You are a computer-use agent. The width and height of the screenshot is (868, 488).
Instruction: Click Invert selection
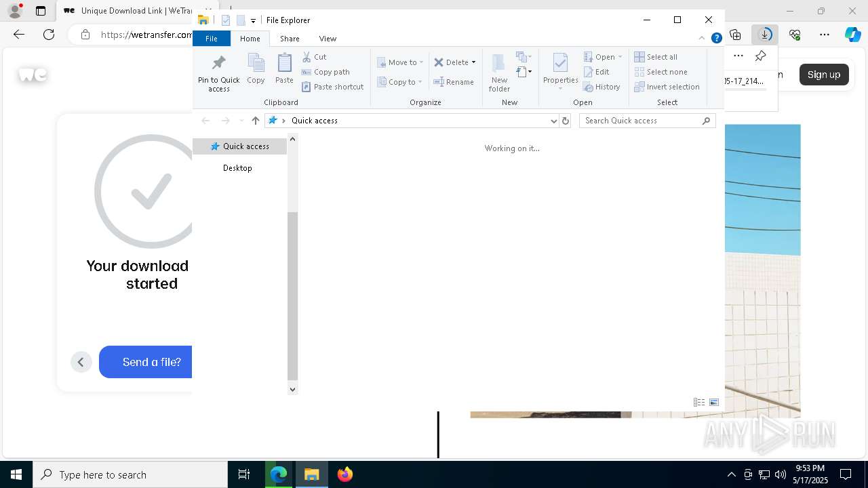click(667, 87)
